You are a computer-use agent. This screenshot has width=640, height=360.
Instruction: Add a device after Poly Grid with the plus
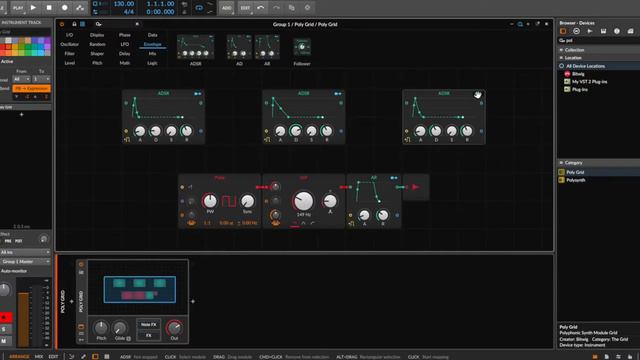[193, 302]
